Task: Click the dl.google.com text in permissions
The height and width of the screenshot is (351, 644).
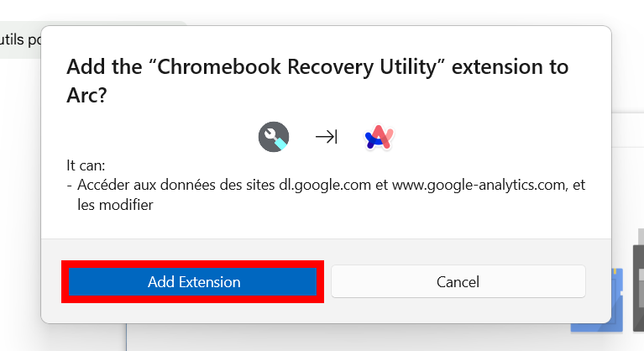Action: pos(325,185)
